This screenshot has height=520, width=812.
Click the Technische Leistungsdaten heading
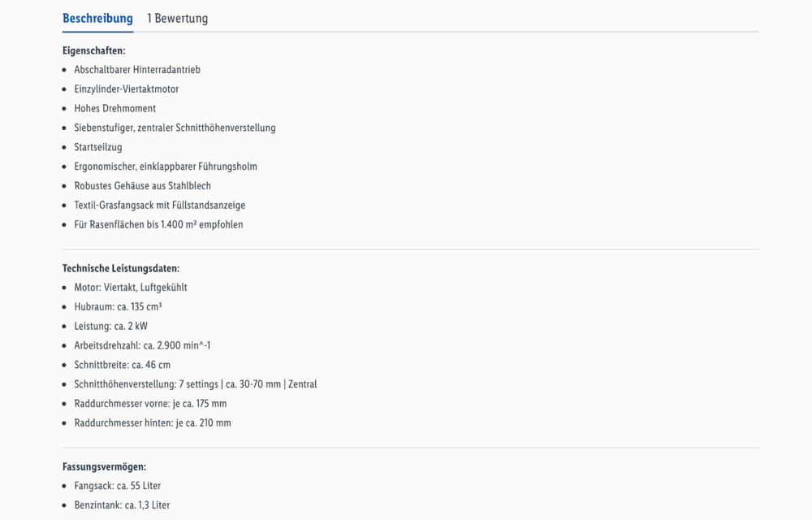pos(121,268)
